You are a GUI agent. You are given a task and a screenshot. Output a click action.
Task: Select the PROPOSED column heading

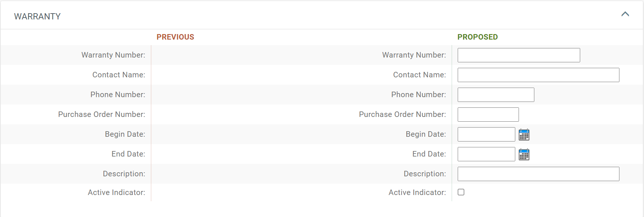(x=477, y=37)
